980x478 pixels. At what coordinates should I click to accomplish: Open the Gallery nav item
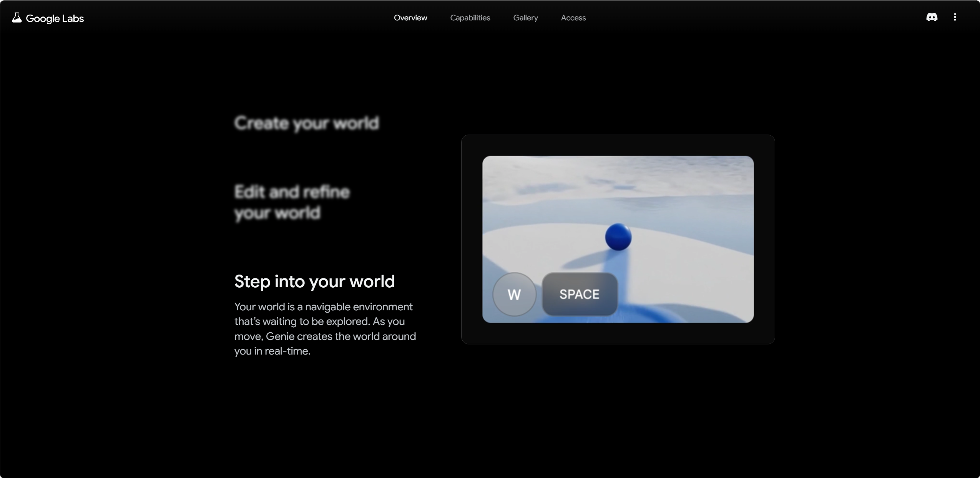click(525, 18)
